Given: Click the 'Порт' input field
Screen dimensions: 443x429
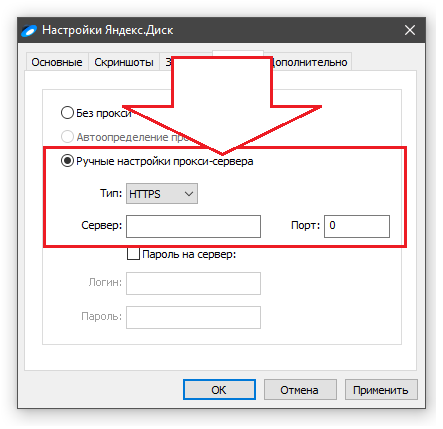Looking at the screenshot, I should point(357,226).
